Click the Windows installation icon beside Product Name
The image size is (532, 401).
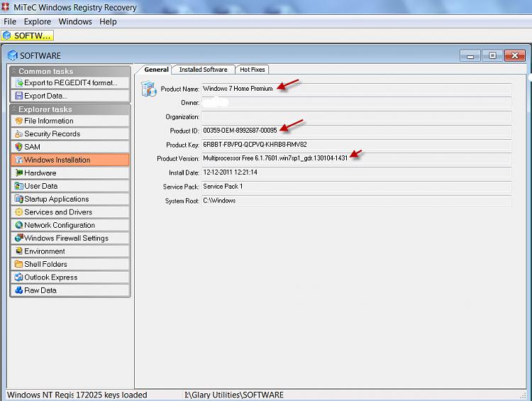pyautogui.click(x=149, y=89)
